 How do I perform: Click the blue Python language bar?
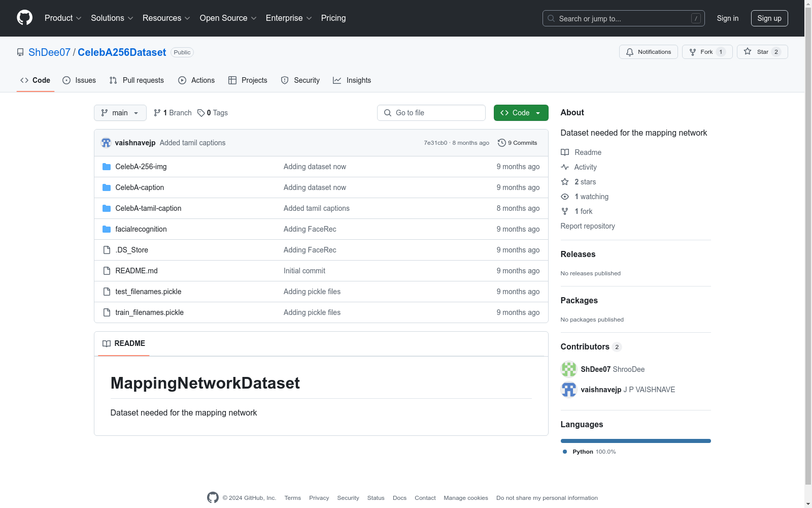click(x=636, y=441)
